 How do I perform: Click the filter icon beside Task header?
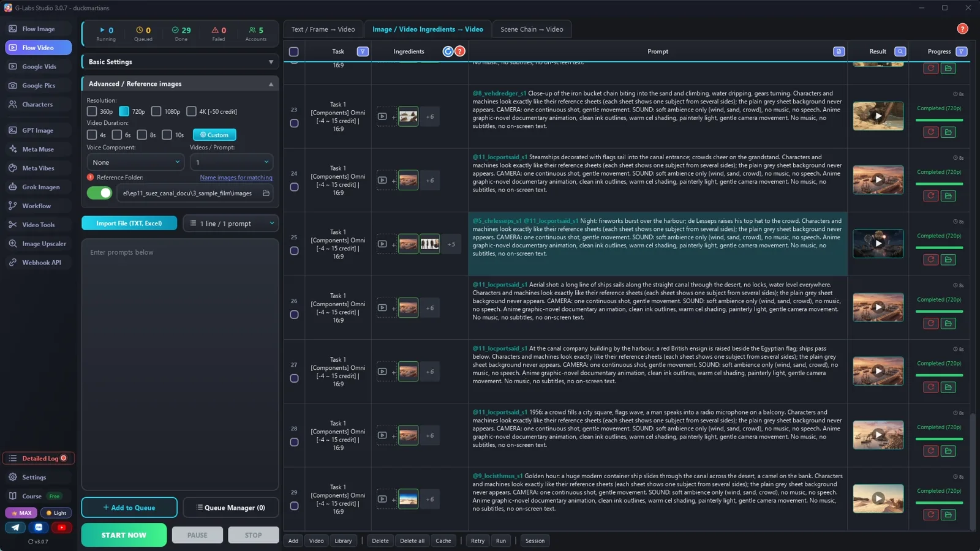point(363,51)
